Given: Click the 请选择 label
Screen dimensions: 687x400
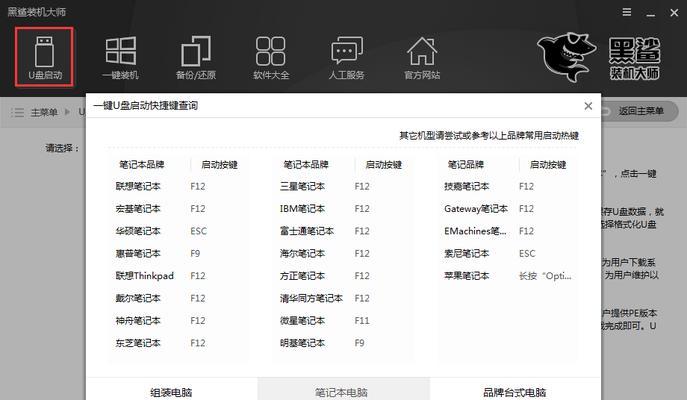Looking at the screenshot, I should click(62, 148).
